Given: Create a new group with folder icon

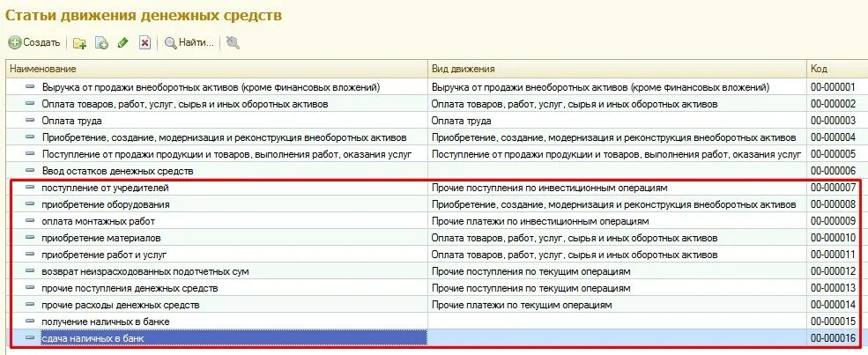Looking at the screenshot, I should click(79, 43).
